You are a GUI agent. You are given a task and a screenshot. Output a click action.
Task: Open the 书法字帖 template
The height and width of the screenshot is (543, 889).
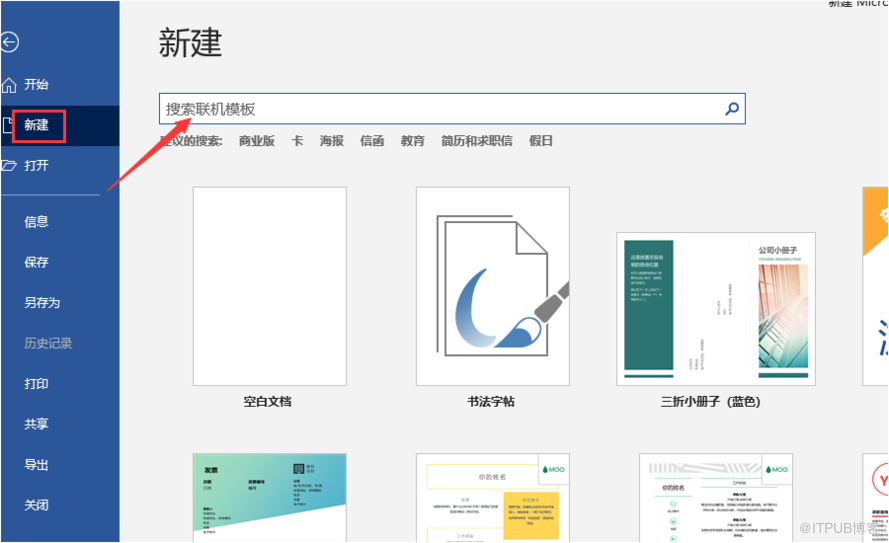click(492, 286)
